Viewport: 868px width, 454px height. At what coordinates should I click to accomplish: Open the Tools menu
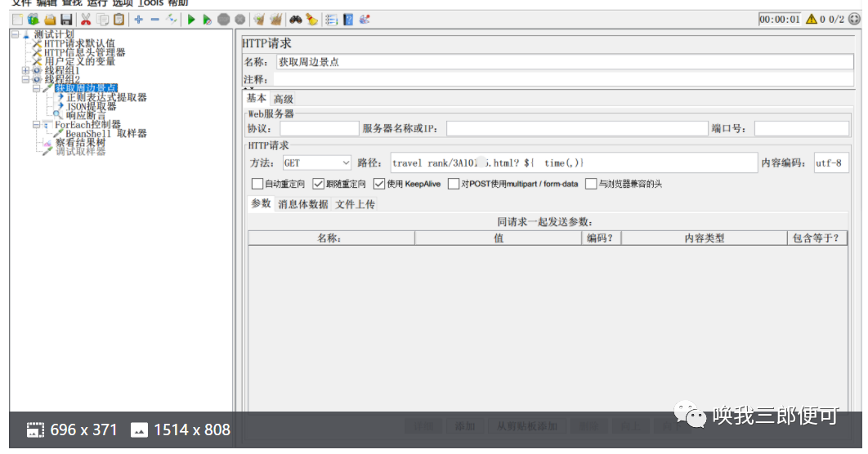pos(150,3)
